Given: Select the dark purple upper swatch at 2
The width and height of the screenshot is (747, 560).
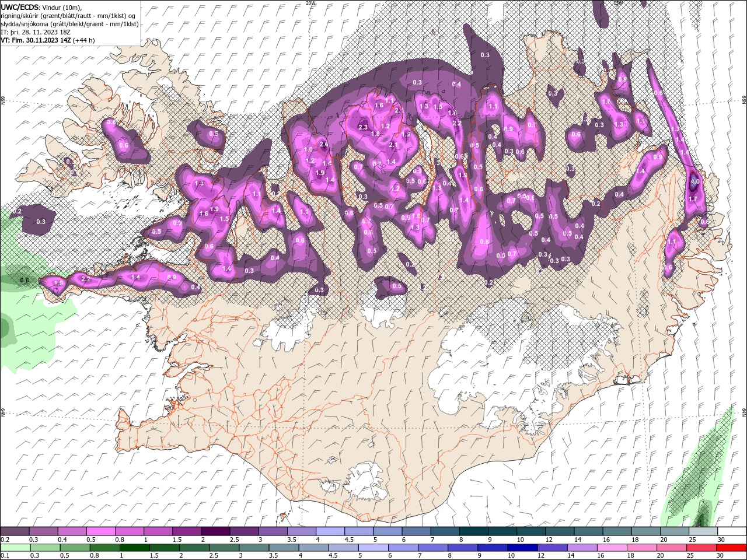Looking at the screenshot, I should [215, 531].
